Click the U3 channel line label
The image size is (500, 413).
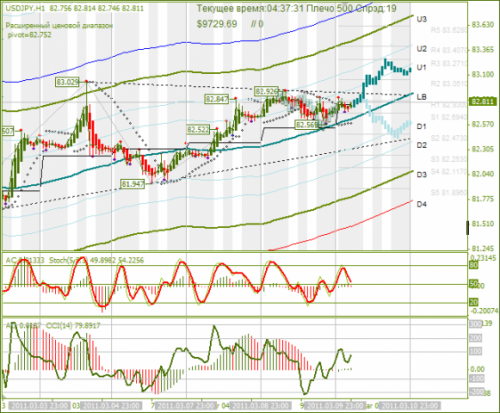[422, 19]
